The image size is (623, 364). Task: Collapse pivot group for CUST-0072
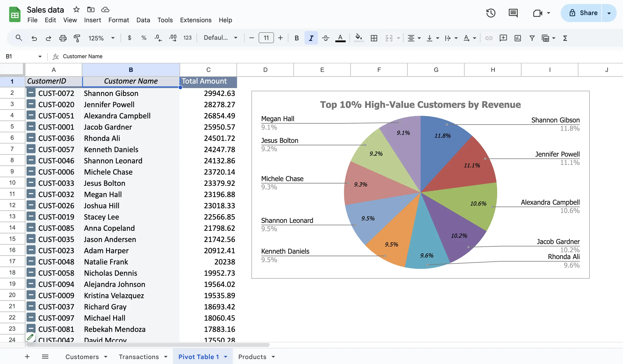click(31, 93)
